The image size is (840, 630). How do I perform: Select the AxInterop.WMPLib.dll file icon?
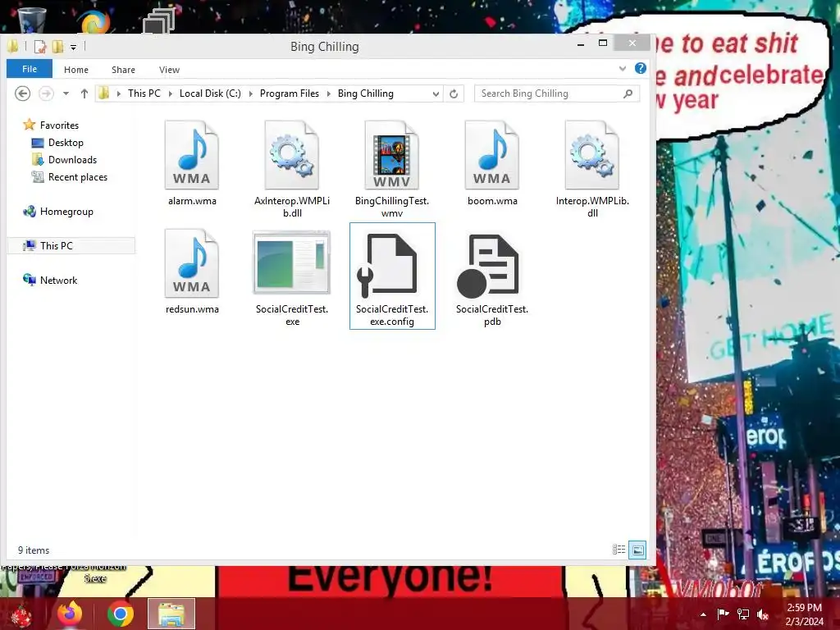(292, 155)
